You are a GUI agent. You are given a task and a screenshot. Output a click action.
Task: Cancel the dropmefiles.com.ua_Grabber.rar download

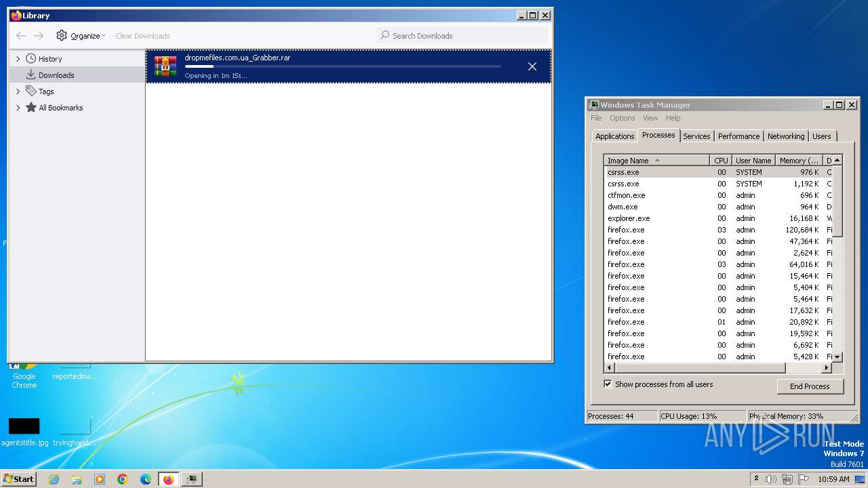532,66
